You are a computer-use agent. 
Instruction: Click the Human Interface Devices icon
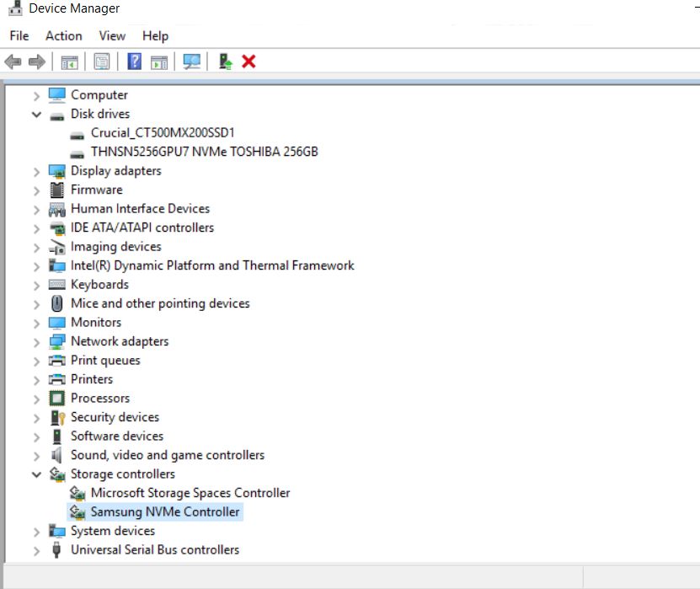56,209
